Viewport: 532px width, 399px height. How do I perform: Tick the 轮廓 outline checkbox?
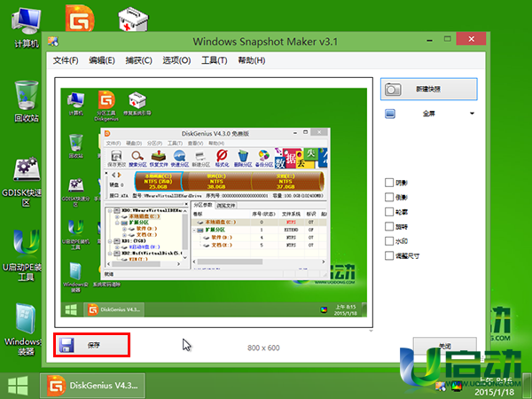point(389,212)
